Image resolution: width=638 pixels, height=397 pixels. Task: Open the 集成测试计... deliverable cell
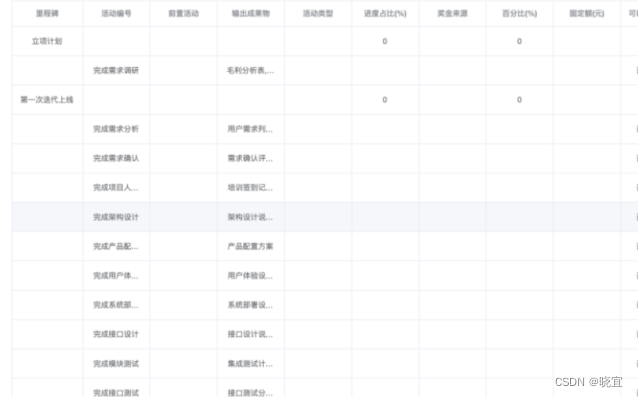(250, 364)
